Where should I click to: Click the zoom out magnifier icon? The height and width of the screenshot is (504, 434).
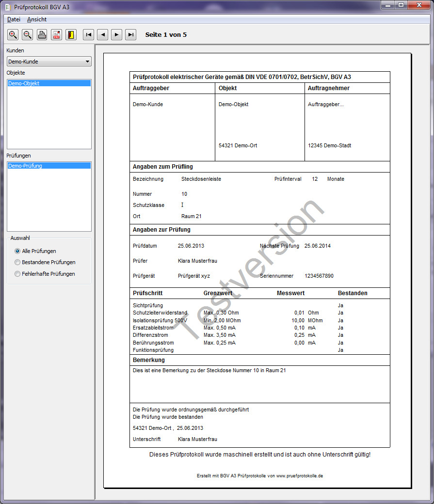coord(28,35)
